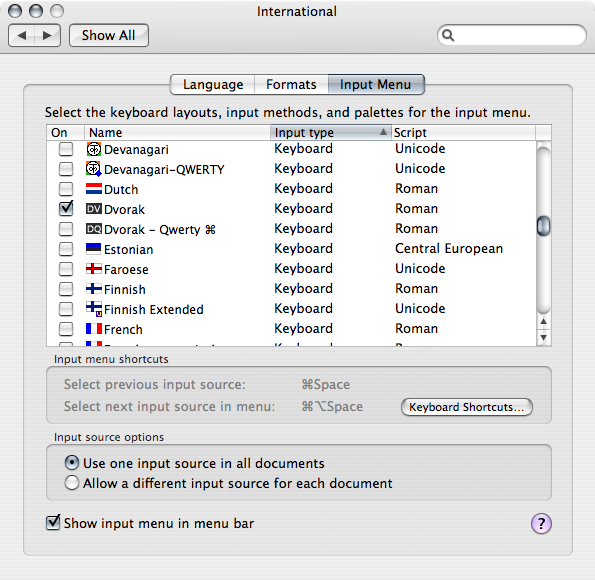The height and width of the screenshot is (580, 595).
Task: Sort list by the Name column header
Action: (x=177, y=132)
